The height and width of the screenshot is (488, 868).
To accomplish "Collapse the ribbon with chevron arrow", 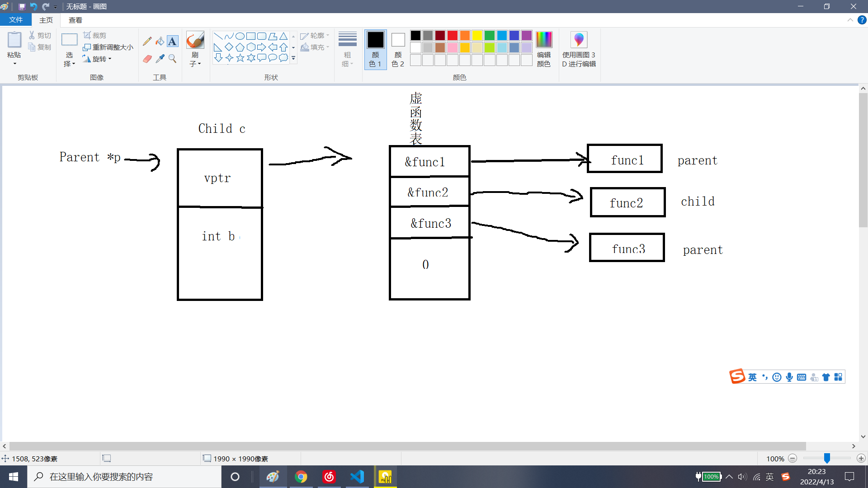I will 850,20.
